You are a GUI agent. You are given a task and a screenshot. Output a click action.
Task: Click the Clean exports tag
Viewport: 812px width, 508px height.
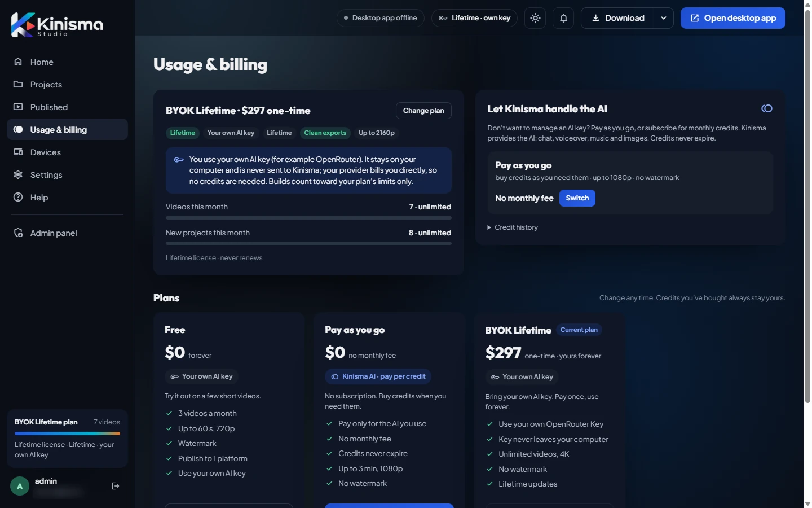[325, 133]
